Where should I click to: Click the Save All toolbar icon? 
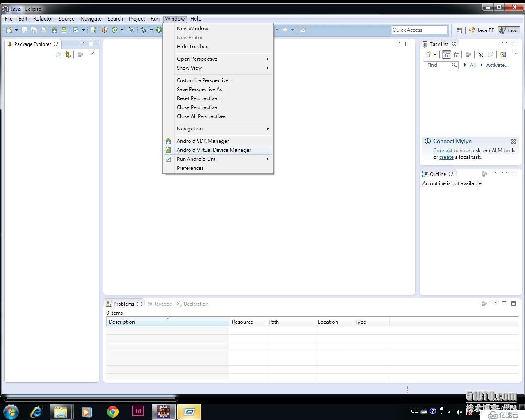coord(34,30)
